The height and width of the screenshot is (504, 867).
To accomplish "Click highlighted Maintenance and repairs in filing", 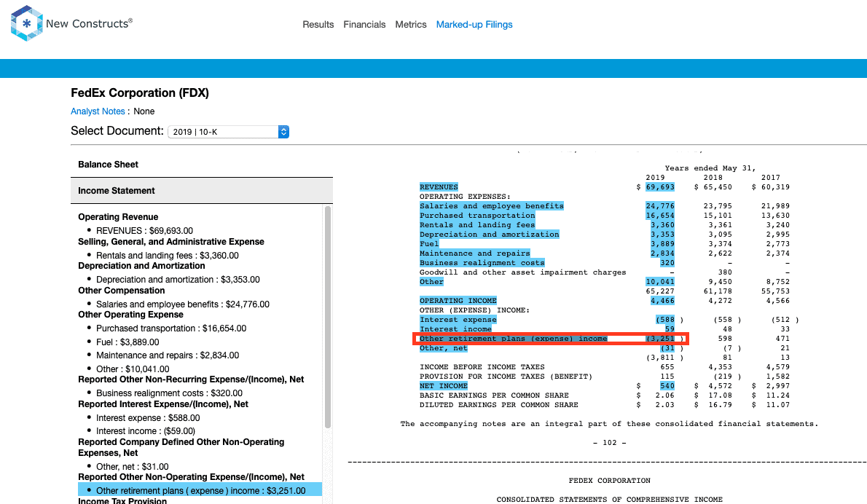I will pyautogui.click(x=474, y=253).
